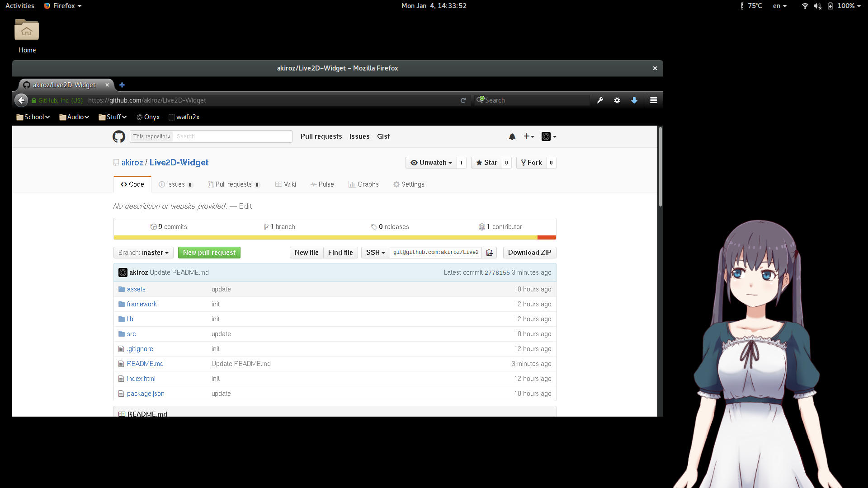
Task: Open the Firefox downloads arrow
Action: pyautogui.click(x=634, y=100)
